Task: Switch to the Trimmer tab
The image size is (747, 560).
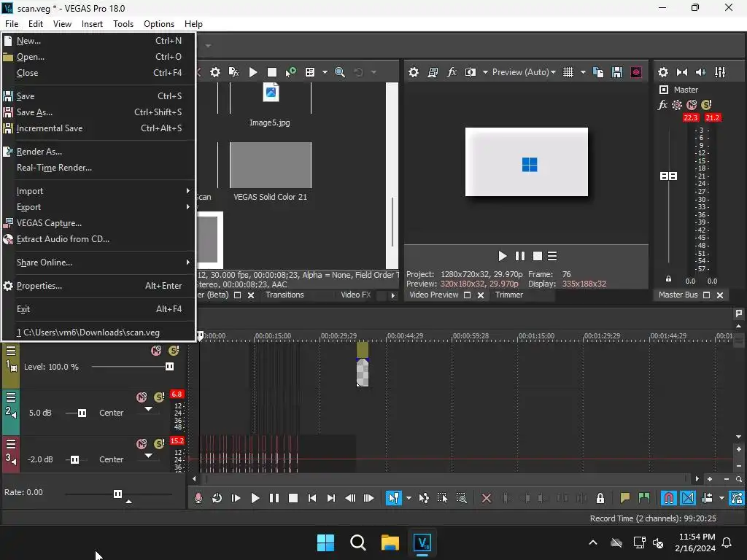Action: [508, 295]
